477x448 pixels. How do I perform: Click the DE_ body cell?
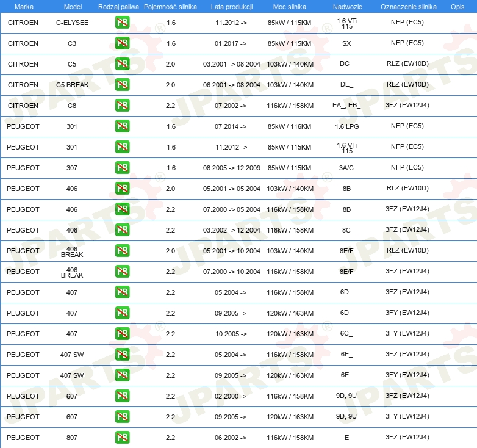tap(346, 84)
